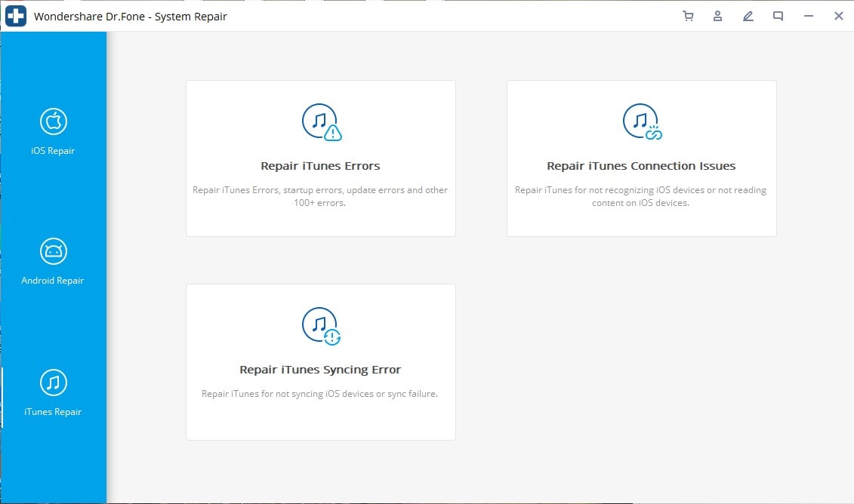The height and width of the screenshot is (504, 854).
Task: Click the Dr.Fone logo icon
Action: tap(16, 16)
